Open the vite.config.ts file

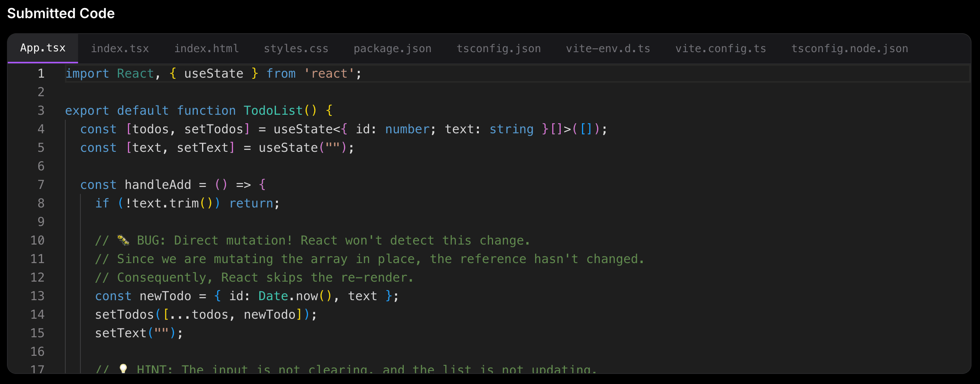pos(720,48)
